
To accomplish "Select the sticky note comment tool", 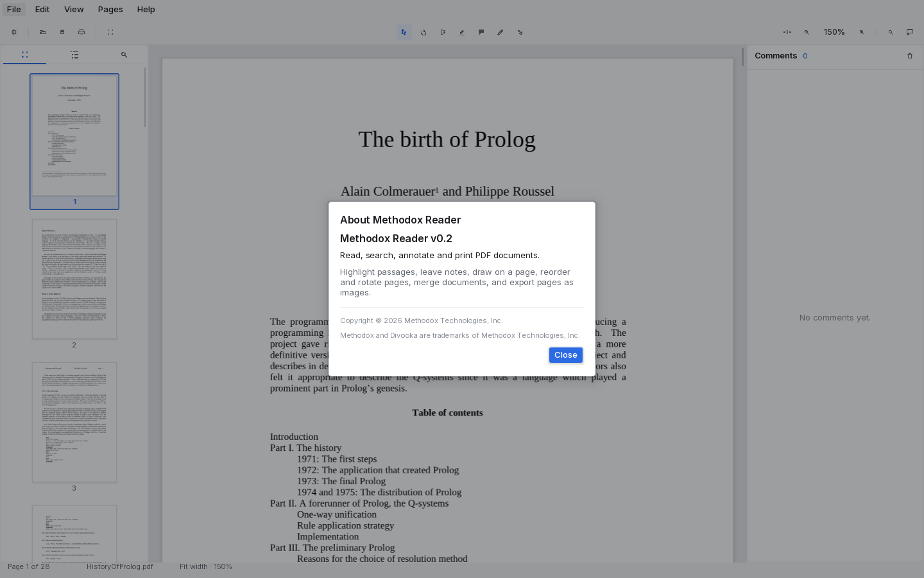I will [x=481, y=32].
